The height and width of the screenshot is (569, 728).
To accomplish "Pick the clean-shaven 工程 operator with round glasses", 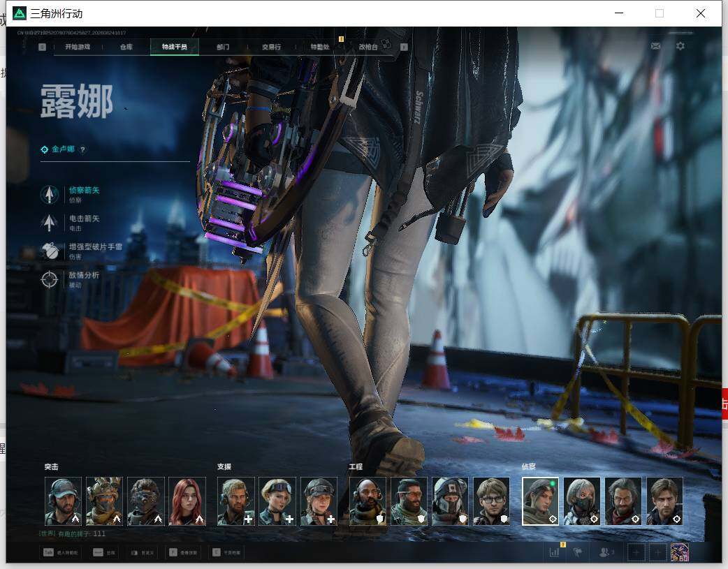I will 492,501.
